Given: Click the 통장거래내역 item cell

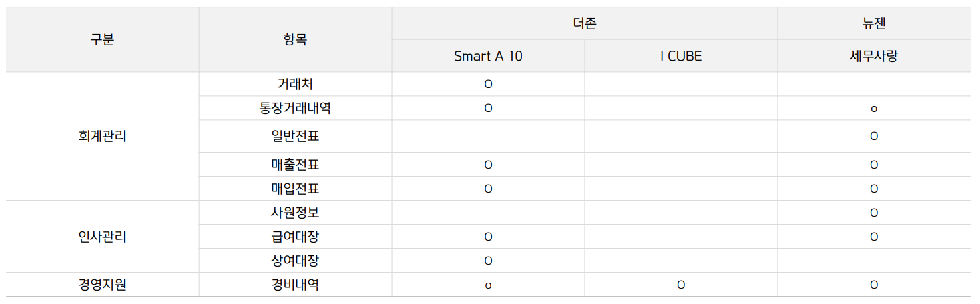Looking at the screenshot, I should [x=295, y=109].
